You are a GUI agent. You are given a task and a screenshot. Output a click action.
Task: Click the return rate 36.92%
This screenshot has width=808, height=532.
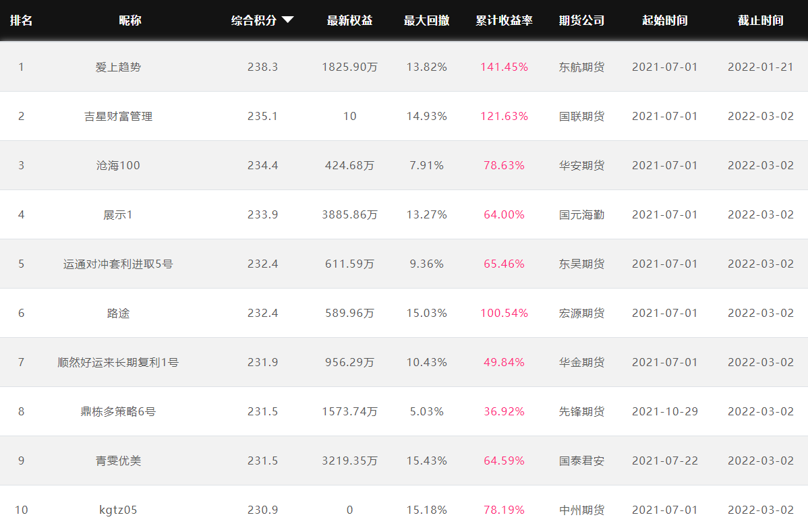[x=504, y=411]
